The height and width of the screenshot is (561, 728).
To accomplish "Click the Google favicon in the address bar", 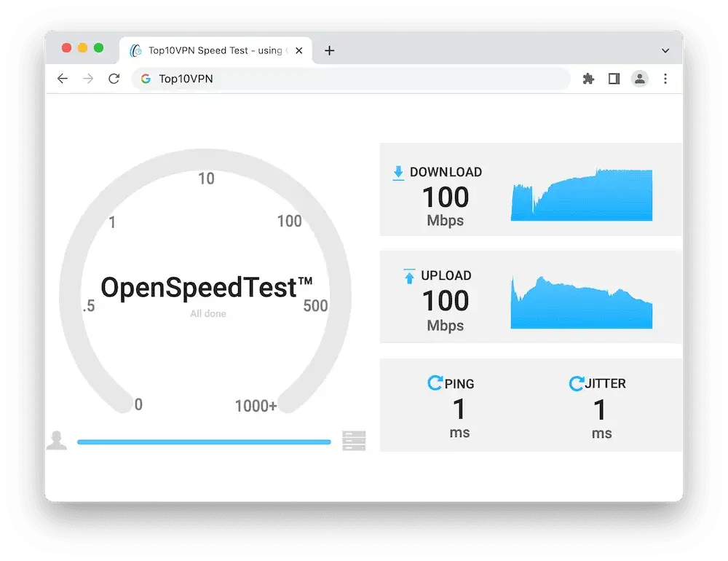I will (x=146, y=79).
